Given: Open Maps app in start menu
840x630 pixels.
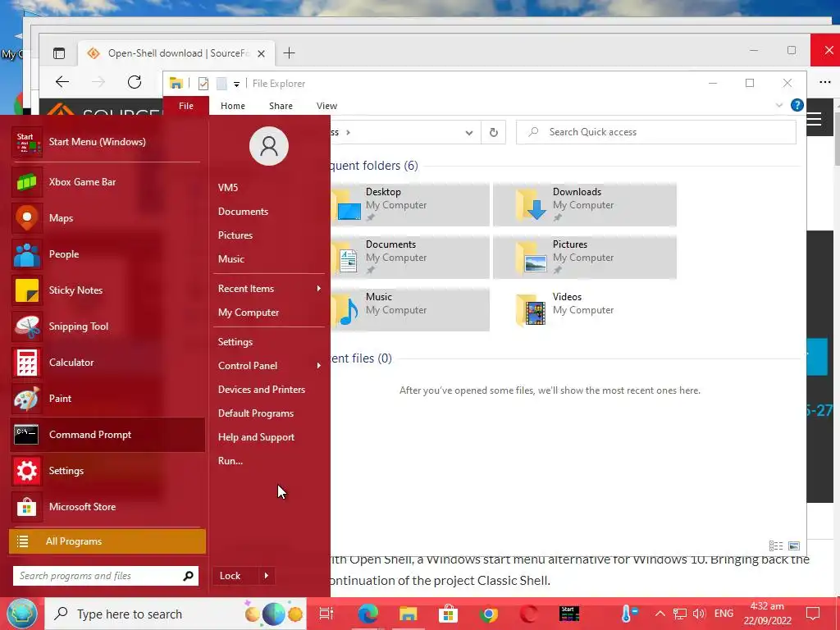Looking at the screenshot, I should (x=107, y=218).
